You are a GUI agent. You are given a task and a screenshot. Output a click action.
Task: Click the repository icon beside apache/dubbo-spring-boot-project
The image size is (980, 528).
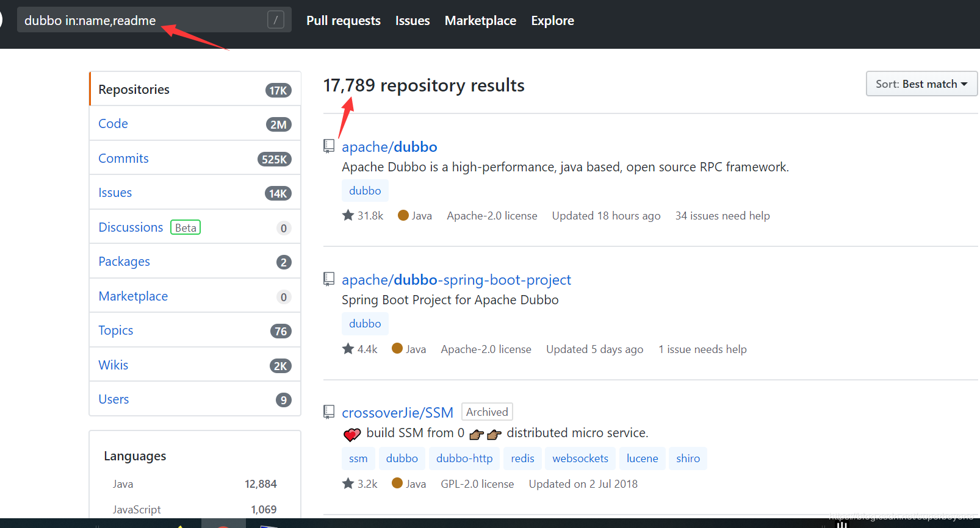point(329,279)
